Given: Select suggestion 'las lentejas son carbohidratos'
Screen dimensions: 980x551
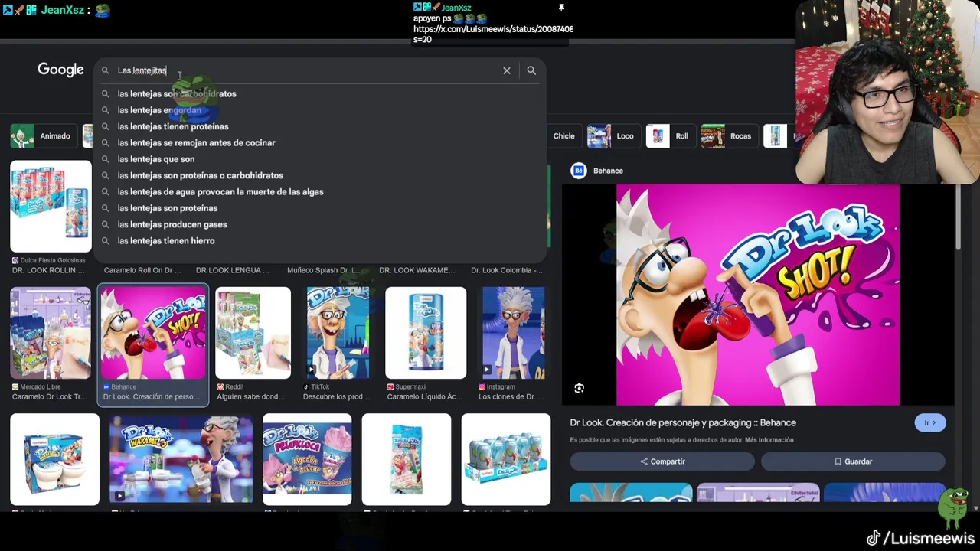Looking at the screenshot, I should point(320,93).
